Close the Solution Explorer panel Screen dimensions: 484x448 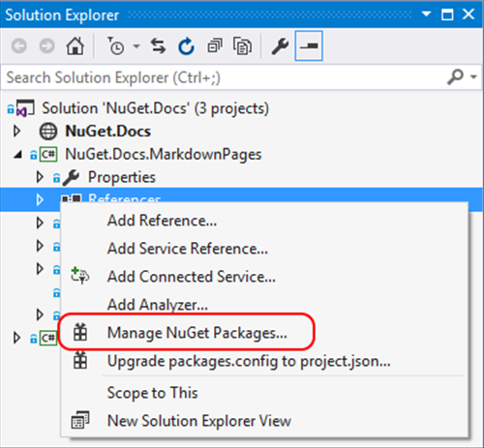coord(469,15)
